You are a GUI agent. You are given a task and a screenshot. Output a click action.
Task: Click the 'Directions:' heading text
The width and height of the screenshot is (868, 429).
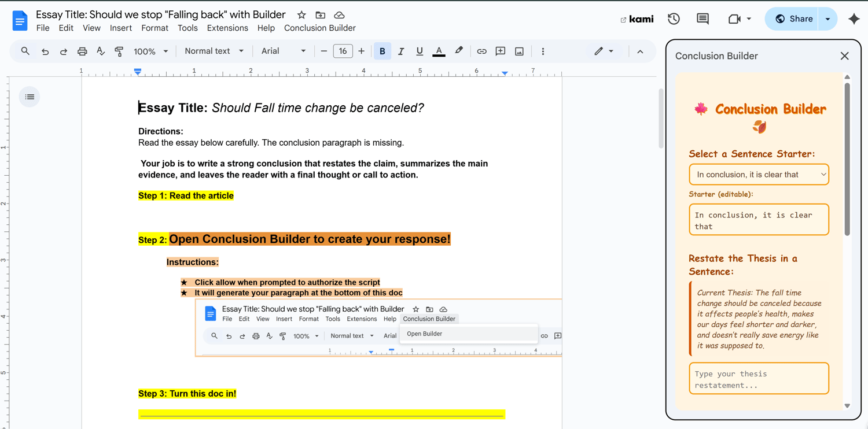coord(161,131)
